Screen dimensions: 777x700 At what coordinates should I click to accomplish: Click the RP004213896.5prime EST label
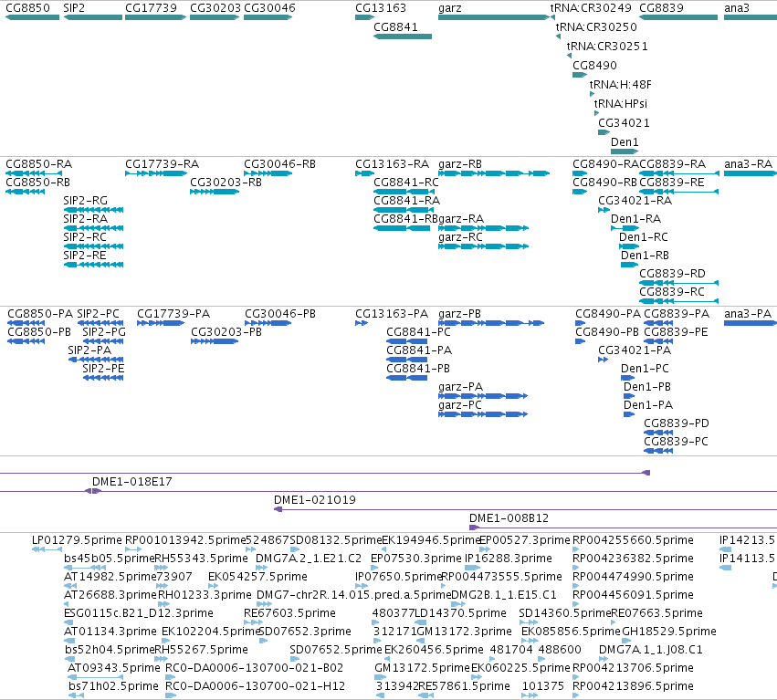(633, 686)
